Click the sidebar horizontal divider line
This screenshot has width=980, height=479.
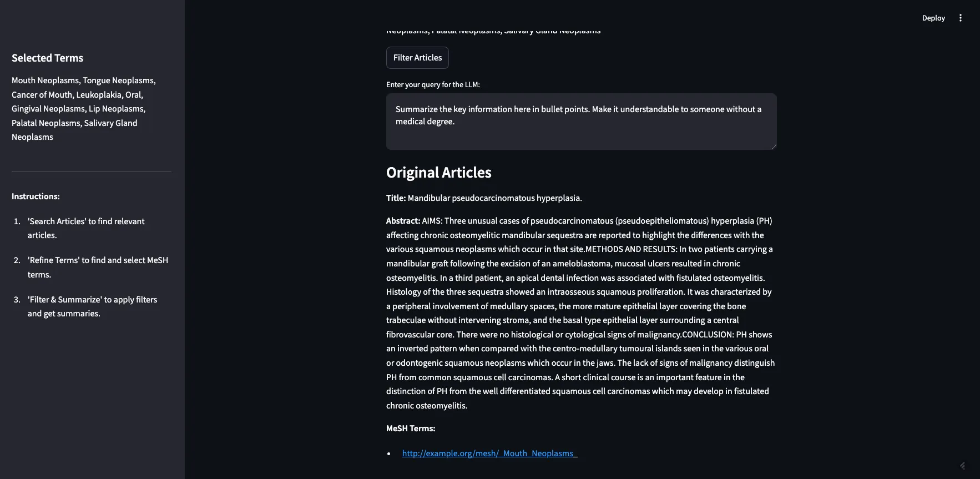92,171
